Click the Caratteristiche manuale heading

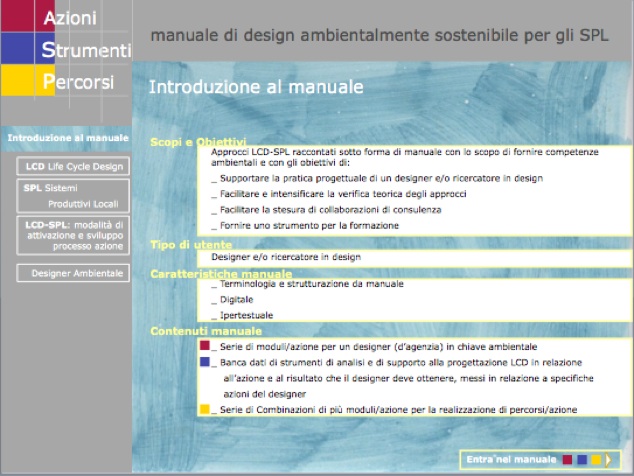(x=221, y=274)
